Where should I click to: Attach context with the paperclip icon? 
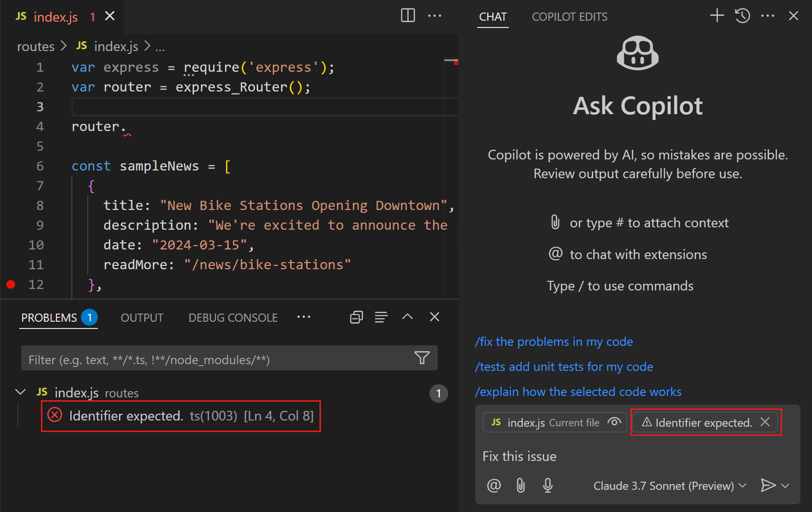click(520, 486)
